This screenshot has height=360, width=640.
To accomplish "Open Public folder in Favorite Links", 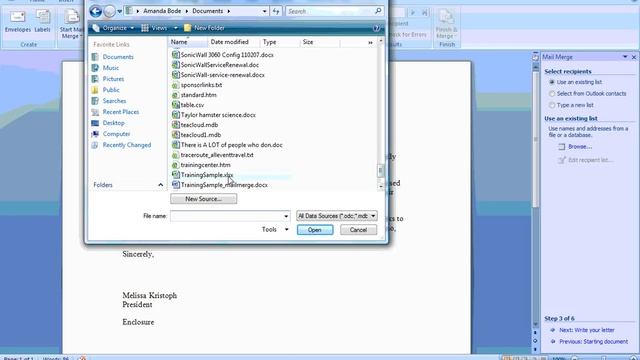I will (x=111, y=90).
